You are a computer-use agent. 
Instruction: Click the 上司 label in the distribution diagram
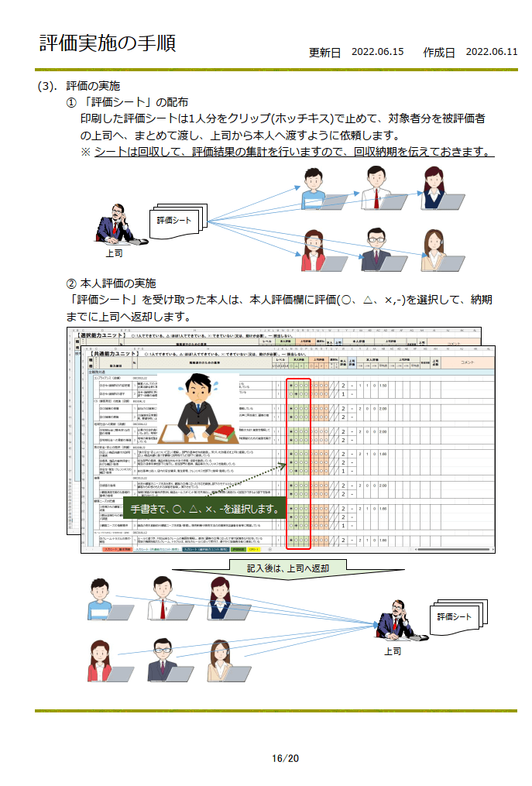pos(114,253)
